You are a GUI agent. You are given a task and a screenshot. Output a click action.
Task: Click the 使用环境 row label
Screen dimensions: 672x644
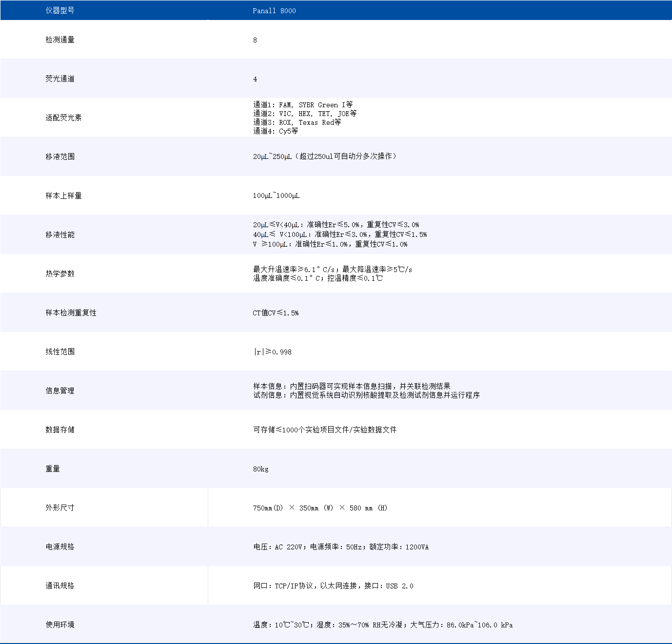(x=60, y=625)
